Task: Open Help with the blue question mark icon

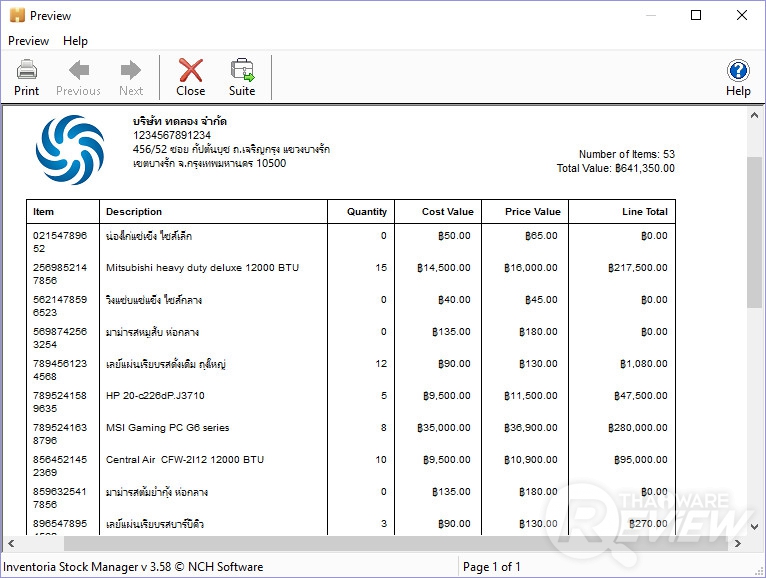Action: tap(738, 71)
